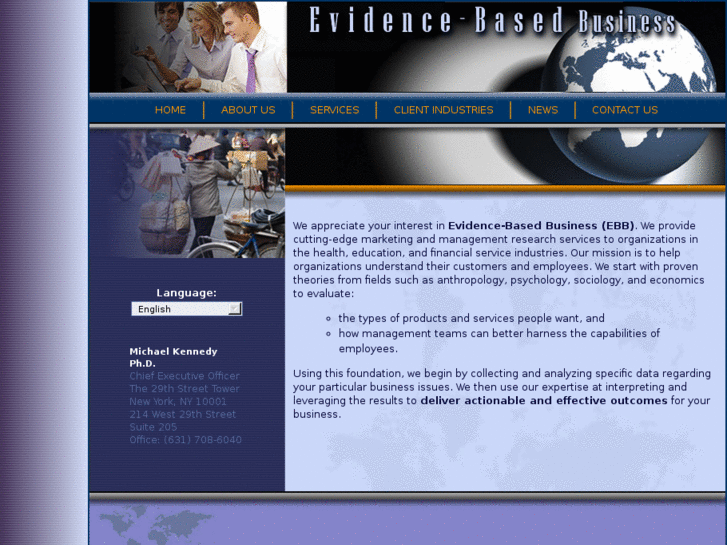Open the SERVICES menu item
The image size is (727, 545).
pos(334,110)
